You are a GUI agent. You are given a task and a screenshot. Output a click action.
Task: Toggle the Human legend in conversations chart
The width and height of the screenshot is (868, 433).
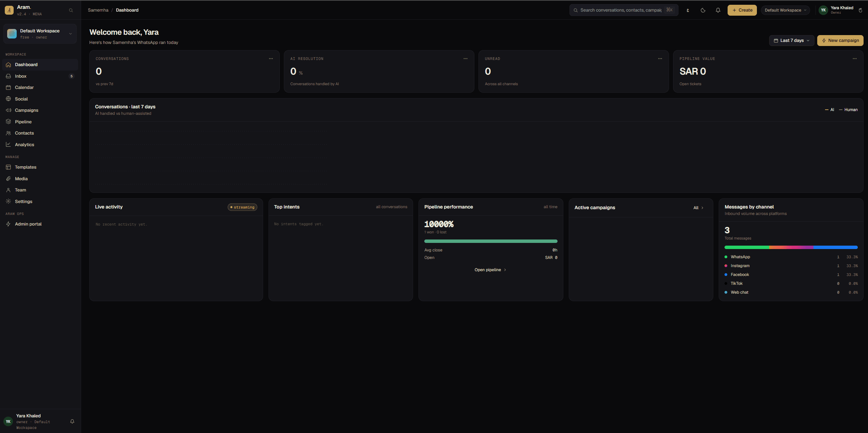click(848, 110)
